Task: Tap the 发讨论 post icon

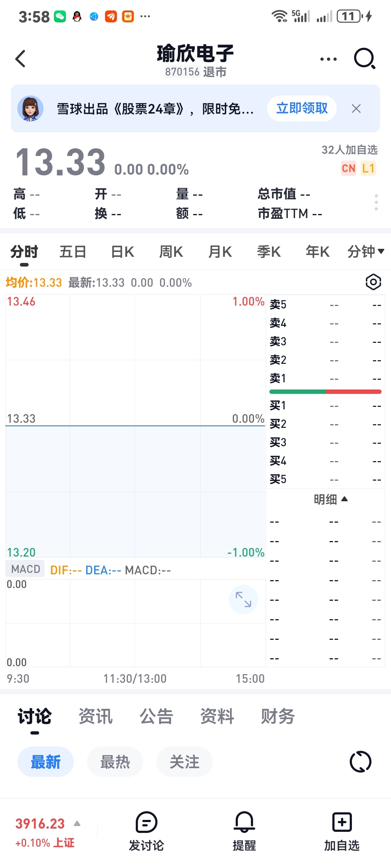Action: point(146,823)
